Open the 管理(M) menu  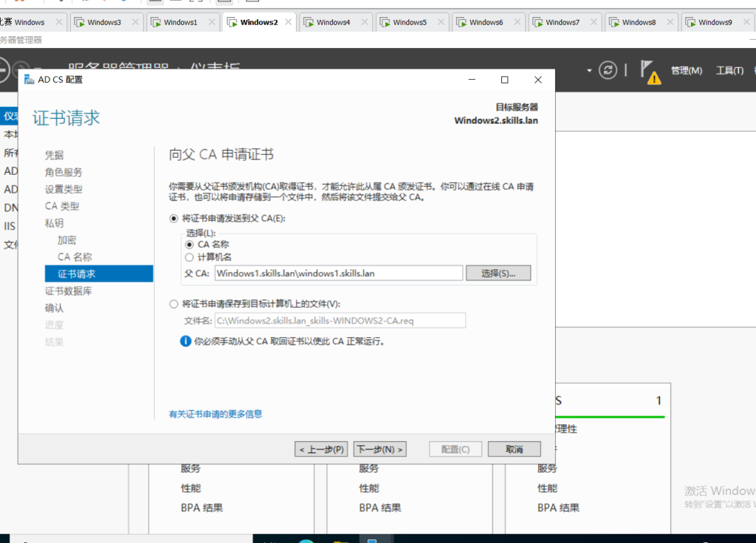[x=686, y=71]
